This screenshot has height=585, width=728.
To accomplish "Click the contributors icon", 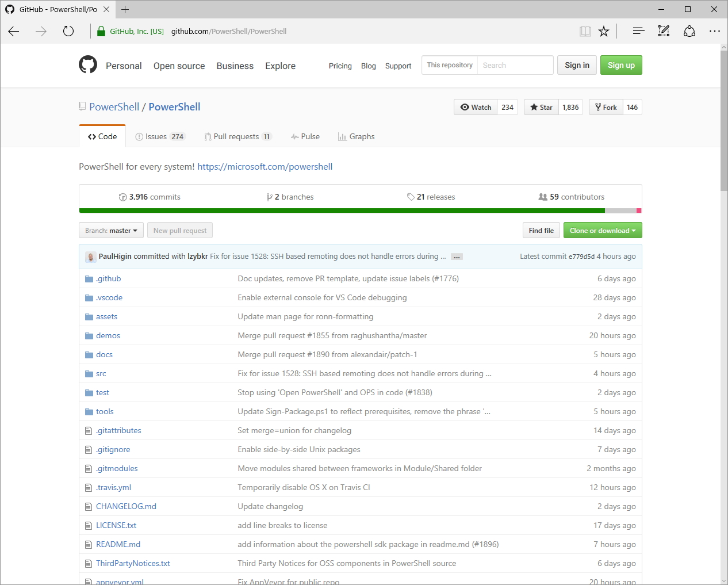I will (543, 196).
